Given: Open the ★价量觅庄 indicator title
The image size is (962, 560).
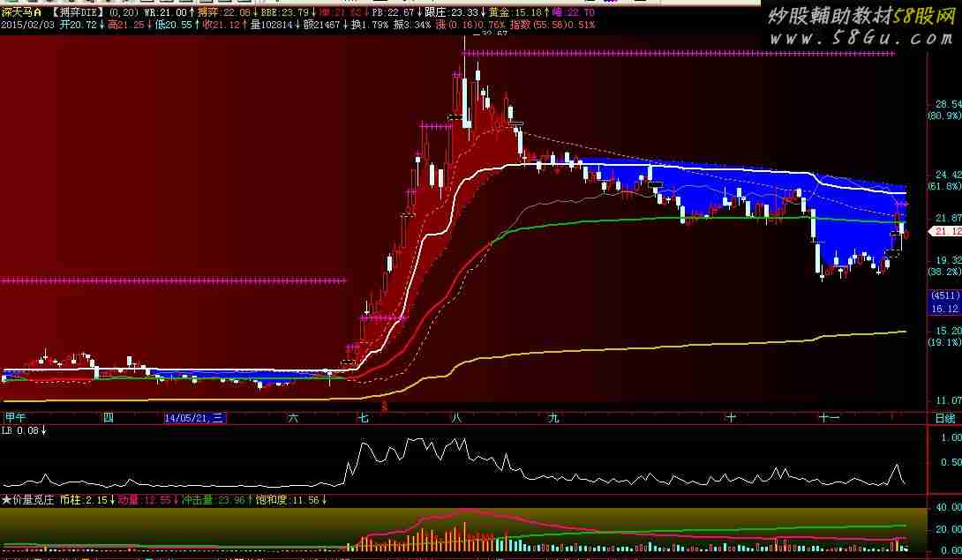Looking at the screenshot, I should pos(27,501).
